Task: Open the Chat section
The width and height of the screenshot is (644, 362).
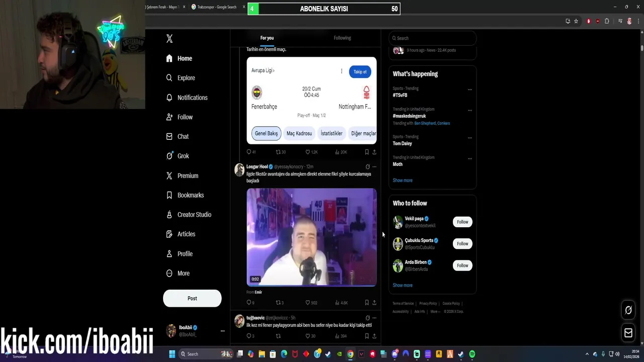Action: click(x=177, y=136)
